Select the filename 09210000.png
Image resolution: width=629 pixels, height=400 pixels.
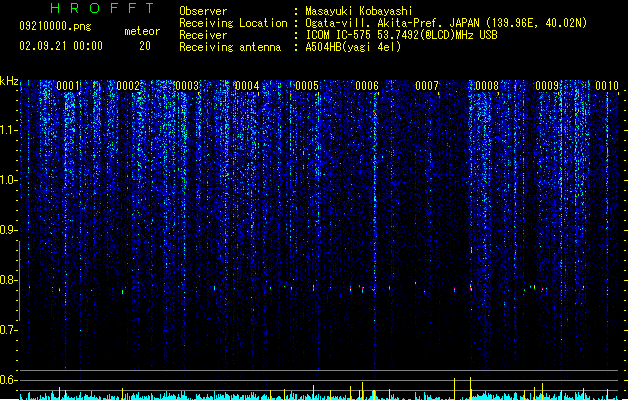click(x=55, y=26)
